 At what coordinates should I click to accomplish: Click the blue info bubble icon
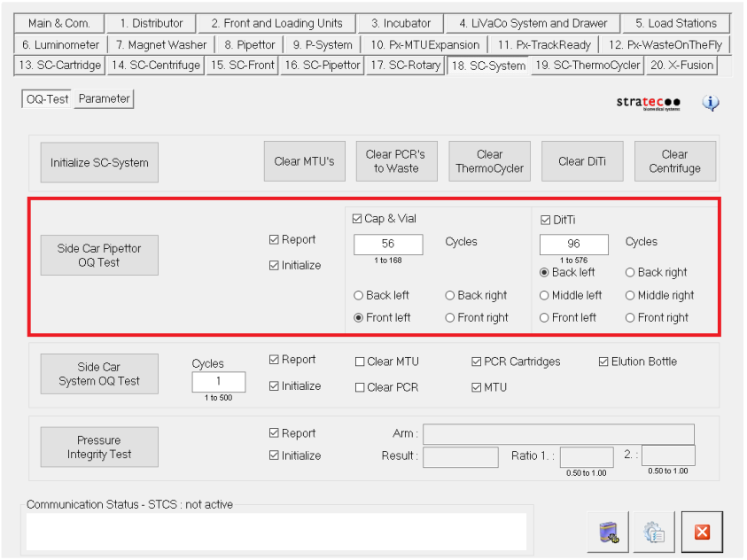point(711,103)
